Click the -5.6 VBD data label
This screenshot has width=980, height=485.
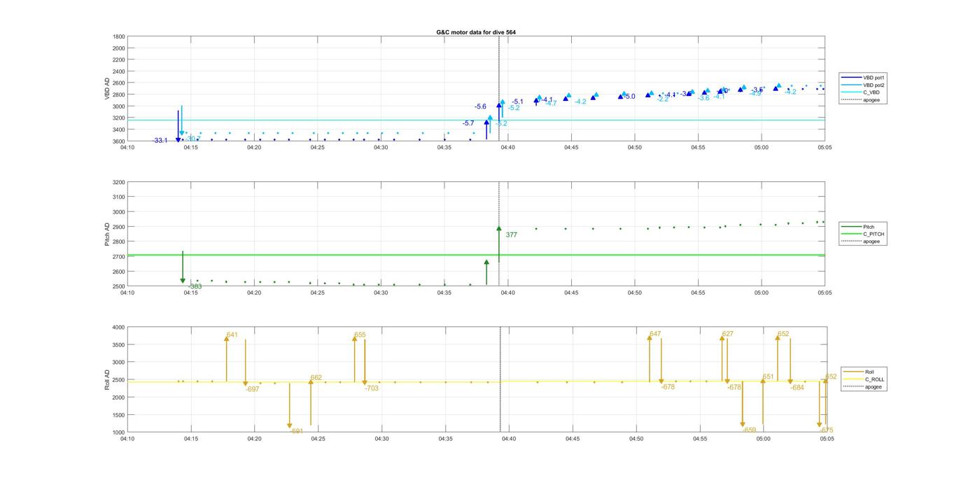[x=480, y=106]
